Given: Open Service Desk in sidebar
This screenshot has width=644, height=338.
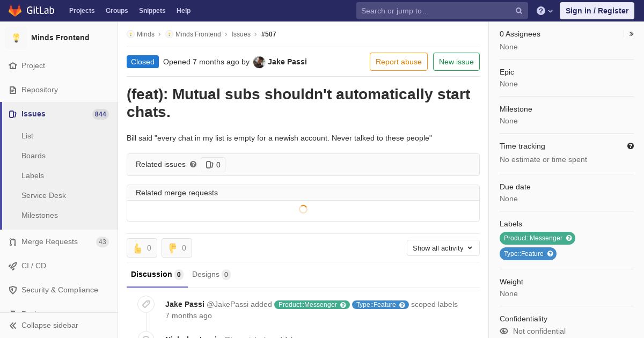Looking at the screenshot, I should [x=43, y=195].
